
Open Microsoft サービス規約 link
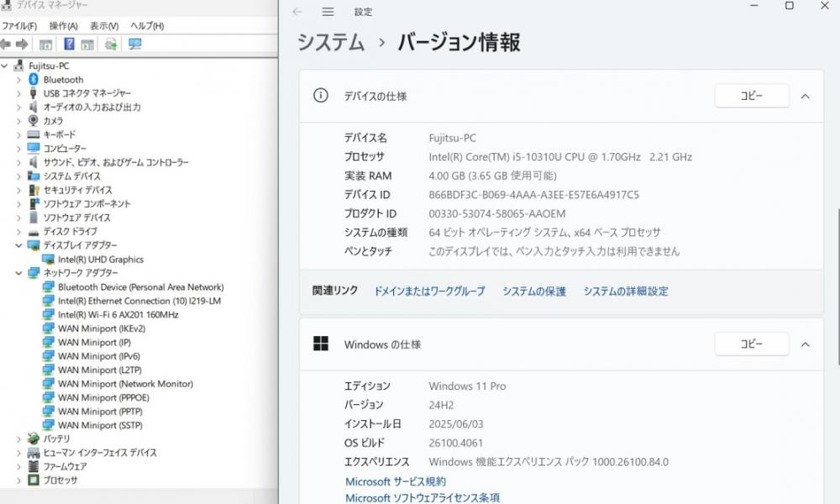point(396,481)
